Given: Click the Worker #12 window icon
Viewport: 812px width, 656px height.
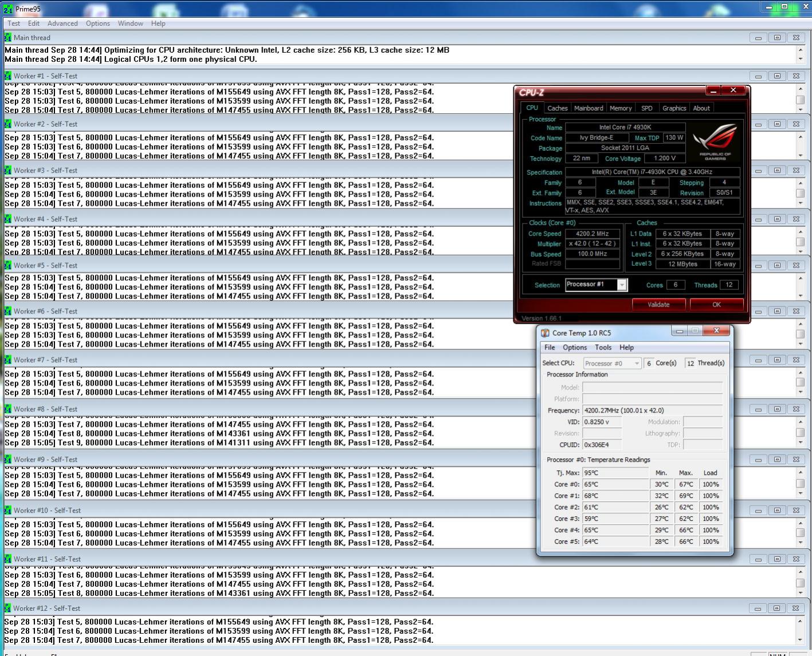Looking at the screenshot, I should (x=8, y=608).
